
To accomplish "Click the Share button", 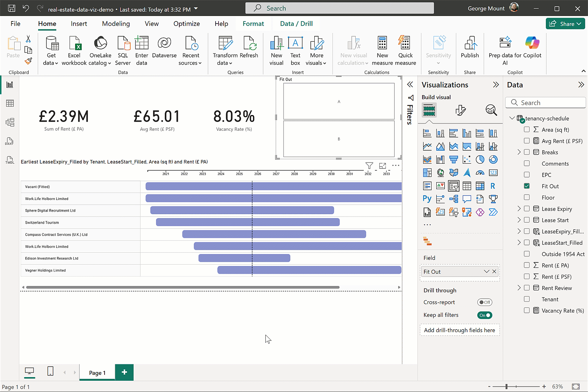I will 565,24.
